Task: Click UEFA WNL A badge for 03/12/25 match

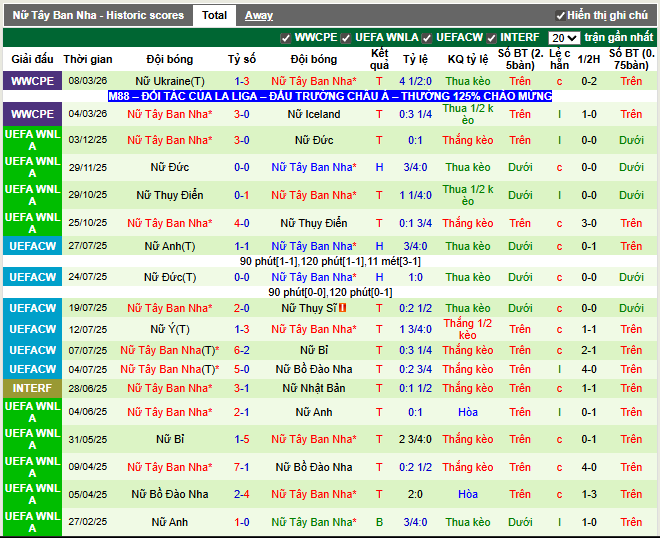Action: 32,140
